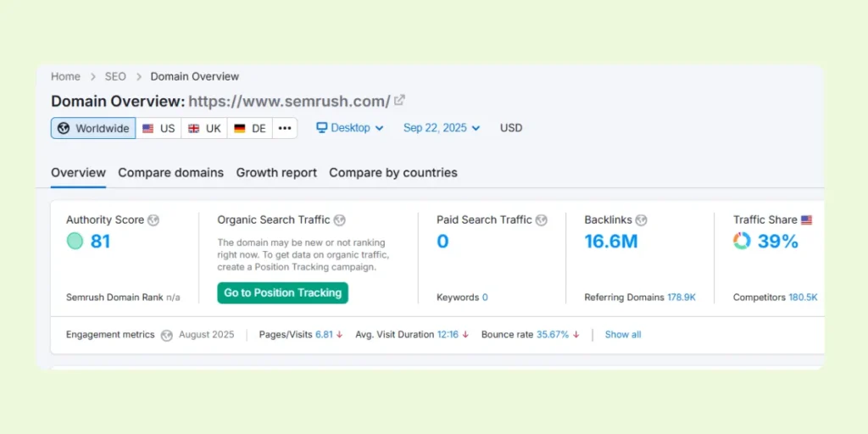This screenshot has height=434, width=868.
Task: Click the globe icon next to Organic Search Traffic
Action: [x=339, y=220]
